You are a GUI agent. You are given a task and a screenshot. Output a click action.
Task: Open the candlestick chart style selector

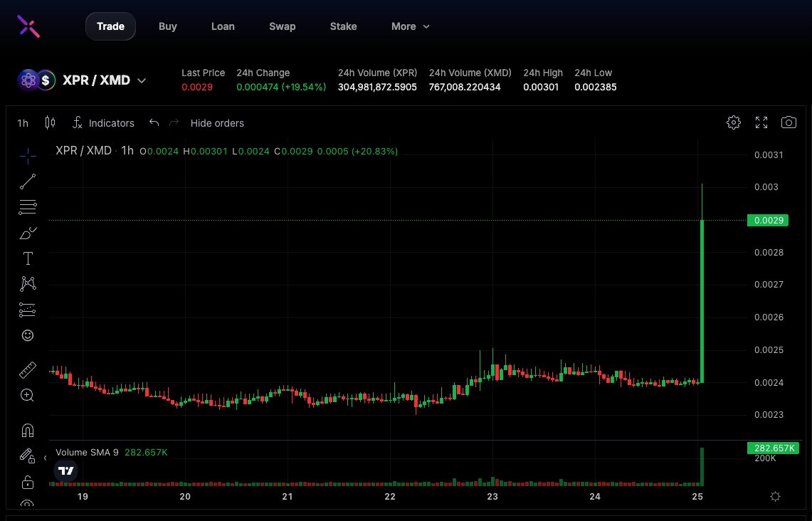50,122
